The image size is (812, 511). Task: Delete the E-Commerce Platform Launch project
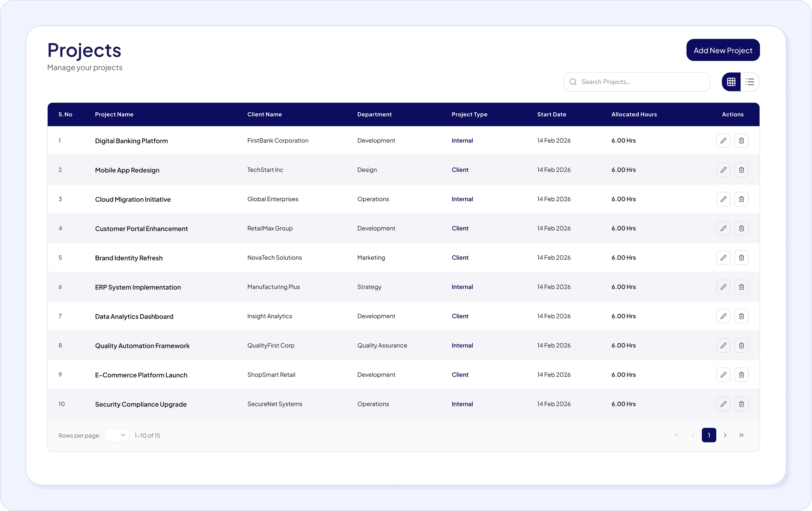coord(741,375)
